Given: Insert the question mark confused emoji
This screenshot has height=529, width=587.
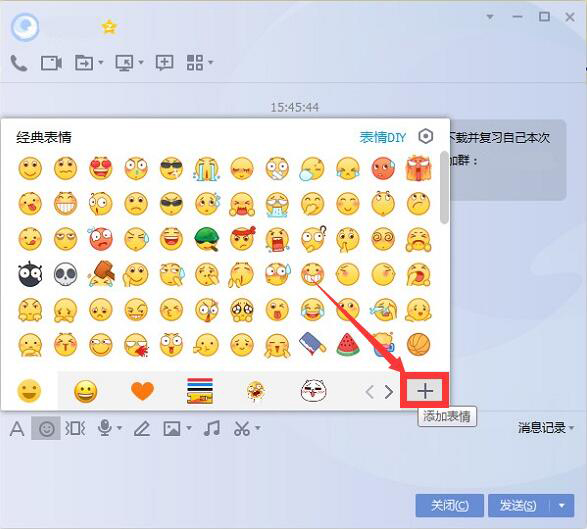Looking at the screenshot, I should pos(314,238).
